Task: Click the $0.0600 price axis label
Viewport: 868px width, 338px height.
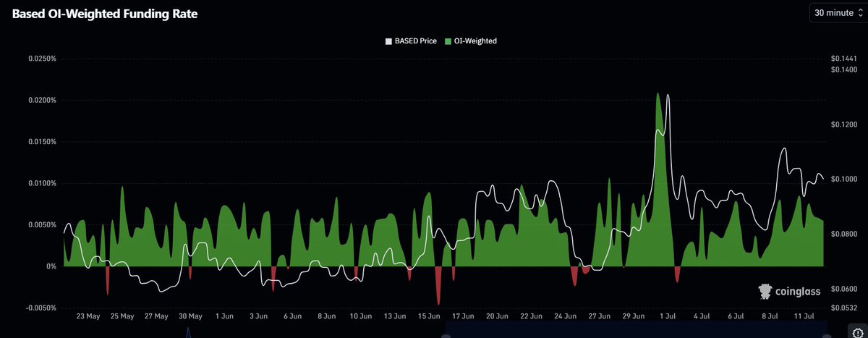Action: click(844, 290)
